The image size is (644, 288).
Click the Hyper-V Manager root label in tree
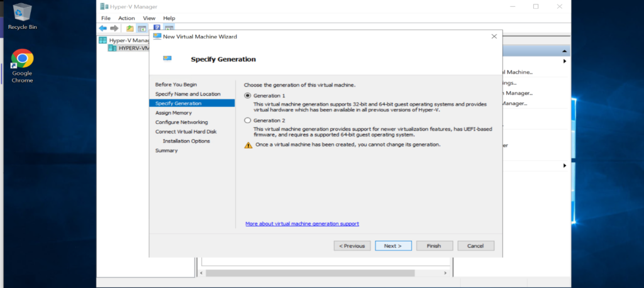pos(129,40)
